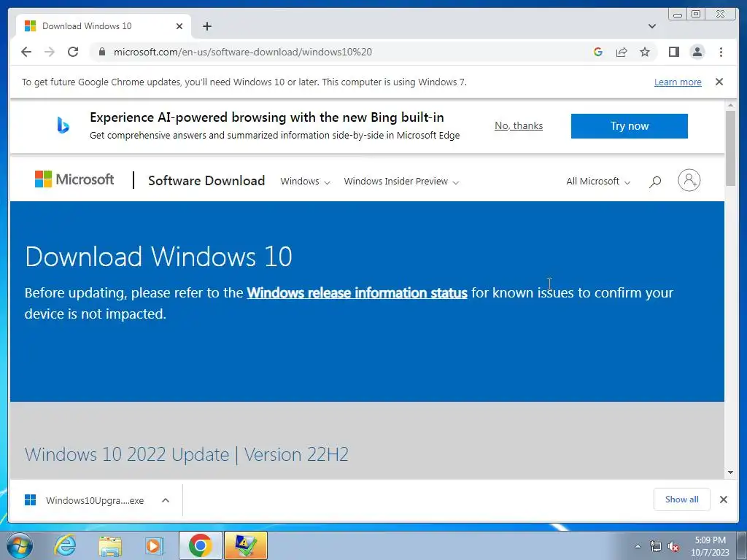Open a new tab

pyautogui.click(x=206, y=26)
